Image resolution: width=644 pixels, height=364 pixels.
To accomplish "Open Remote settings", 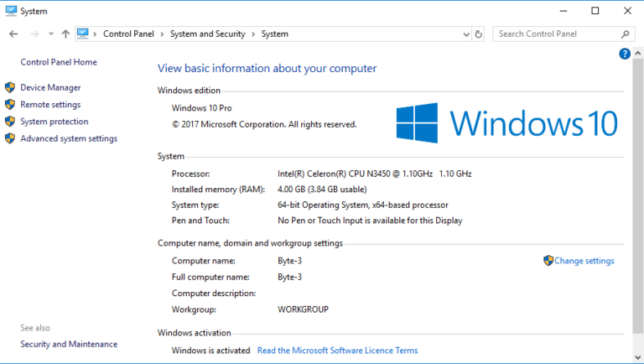I will coord(50,105).
